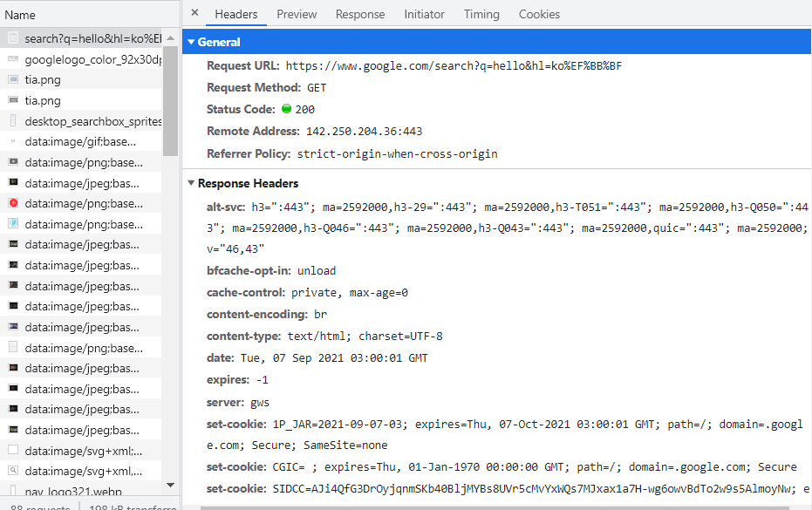
Task: Select the data:image/gif;base request
Action: pos(81,141)
